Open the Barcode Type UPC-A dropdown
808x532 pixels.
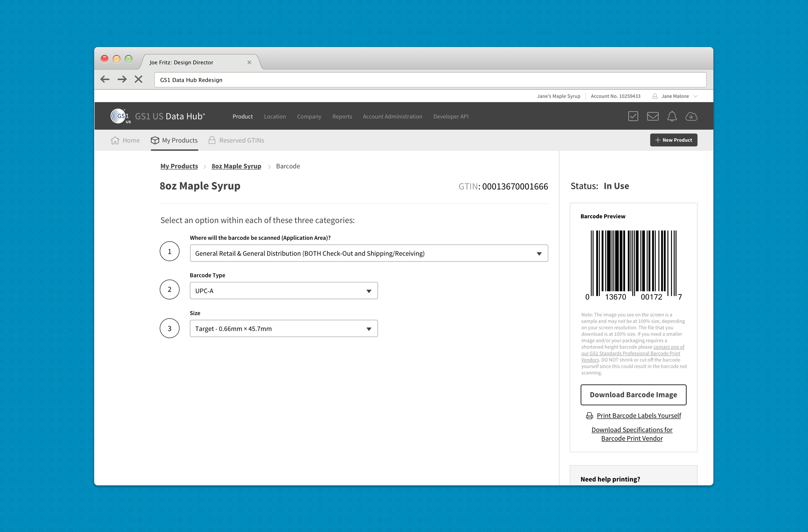point(283,291)
